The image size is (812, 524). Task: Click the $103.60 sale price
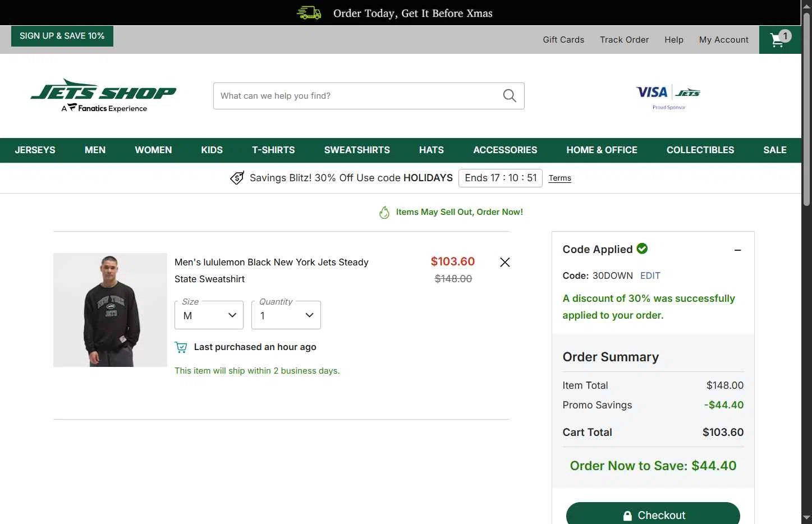[453, 261]
